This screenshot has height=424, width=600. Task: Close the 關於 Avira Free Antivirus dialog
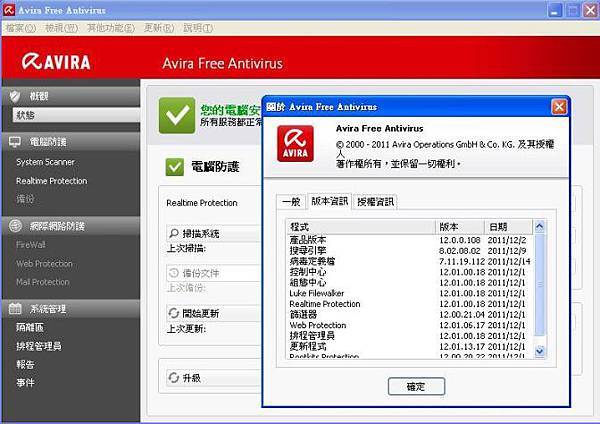[x=559, y=107]
